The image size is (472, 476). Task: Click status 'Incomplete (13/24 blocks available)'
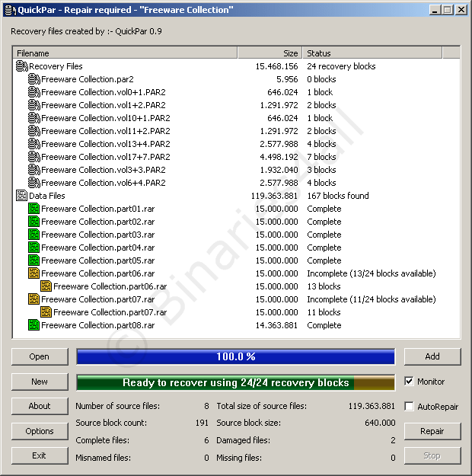(372, 273)
